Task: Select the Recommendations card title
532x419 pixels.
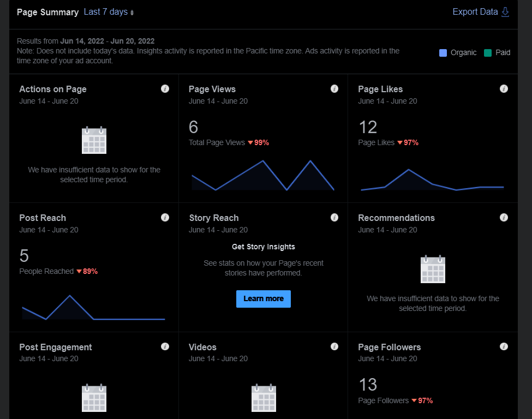Action: coord(396,218)
